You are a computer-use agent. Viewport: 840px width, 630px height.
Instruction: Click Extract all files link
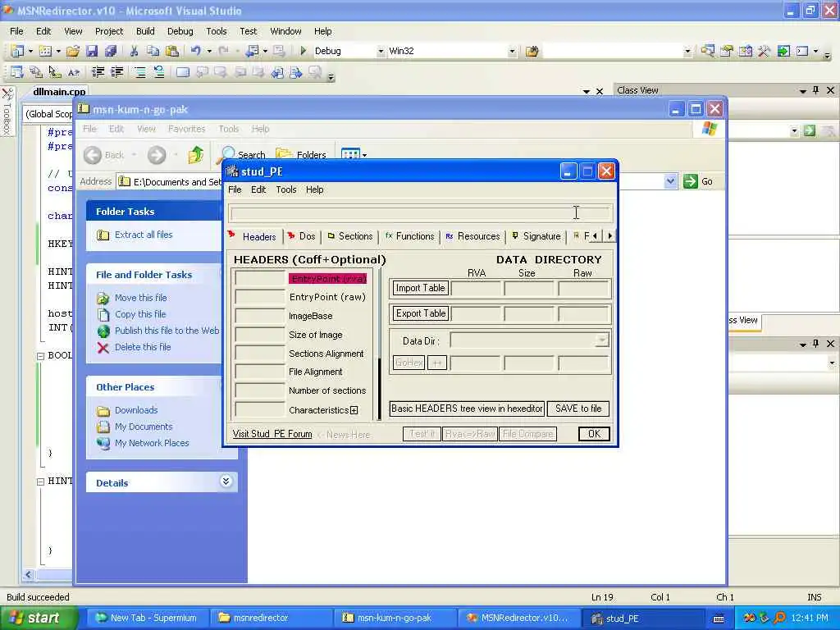pyautogui.click(x=144, y=235)
